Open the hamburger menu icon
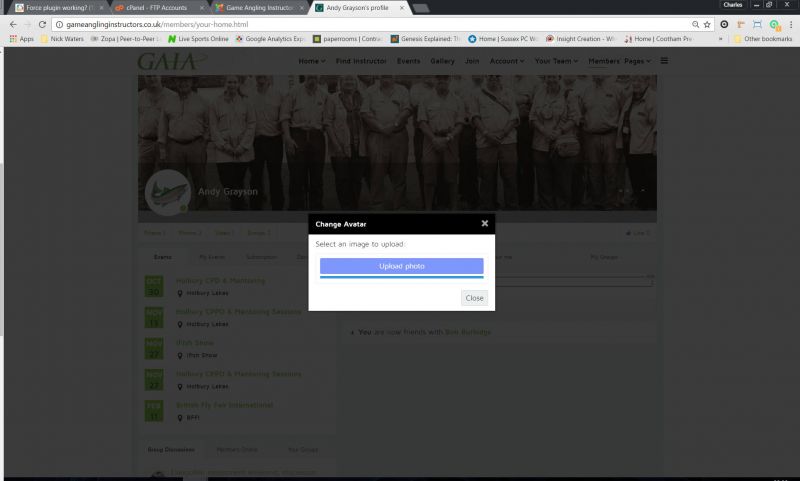 (664, 61)
